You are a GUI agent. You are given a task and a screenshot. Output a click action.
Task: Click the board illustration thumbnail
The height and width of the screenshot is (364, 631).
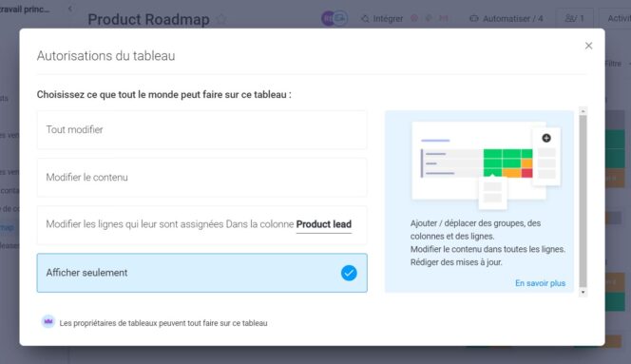tap(486, 165)
